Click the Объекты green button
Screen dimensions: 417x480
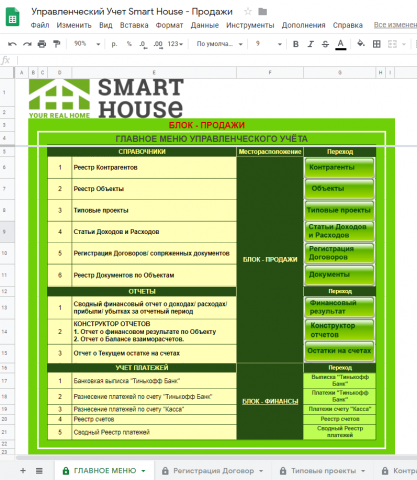(339, 189)
